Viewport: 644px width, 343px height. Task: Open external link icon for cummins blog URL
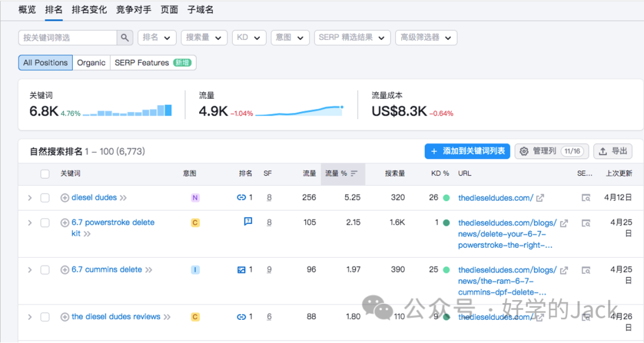click(564, 270)
